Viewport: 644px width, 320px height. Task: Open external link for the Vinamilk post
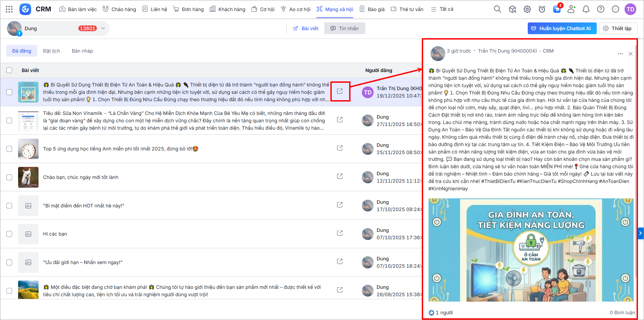tap(340, 120)
